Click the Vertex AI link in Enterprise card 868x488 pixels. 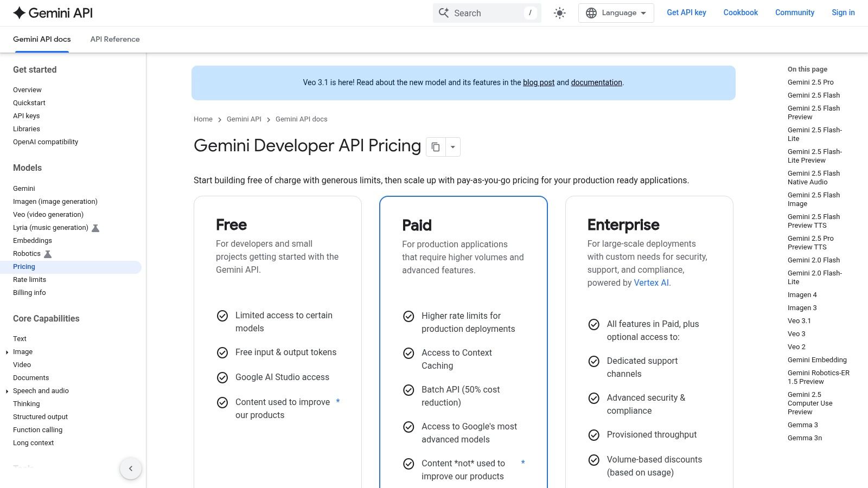[650, 282]
